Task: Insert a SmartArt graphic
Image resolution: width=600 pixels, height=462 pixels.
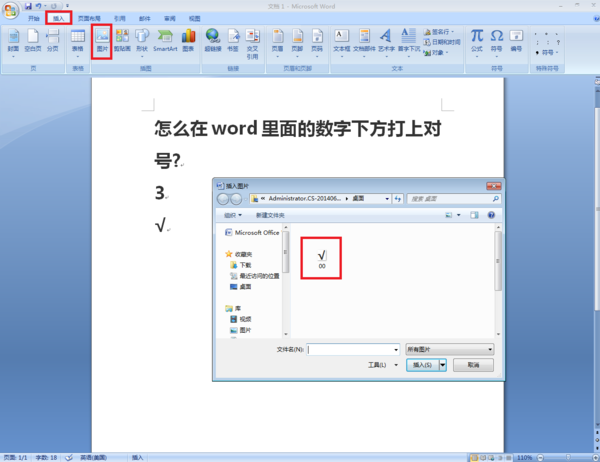Action: [165, 41]
